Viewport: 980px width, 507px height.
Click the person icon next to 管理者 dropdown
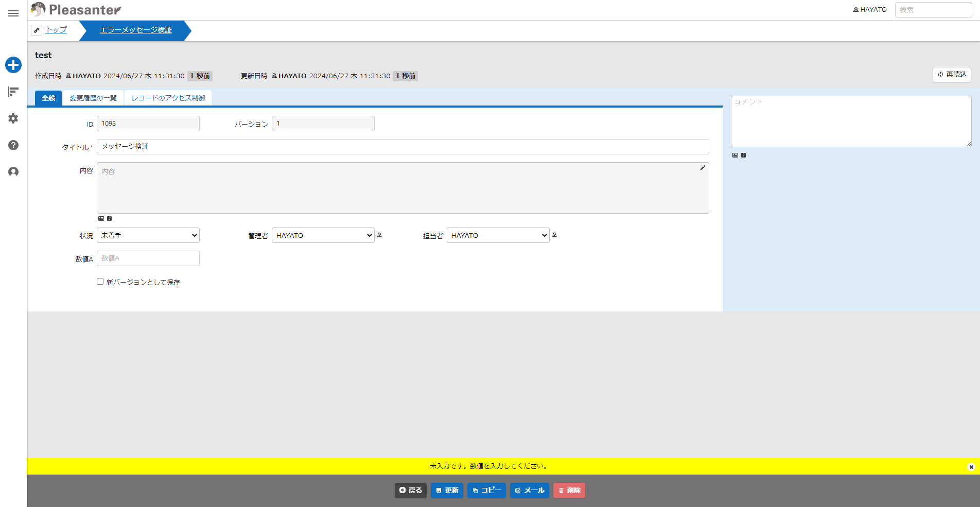[379, 235]
